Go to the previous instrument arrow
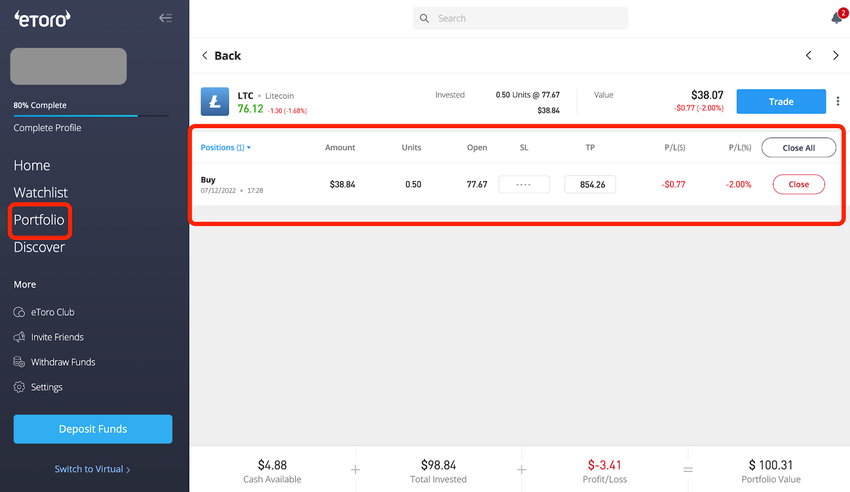 (x=808, y=55)
